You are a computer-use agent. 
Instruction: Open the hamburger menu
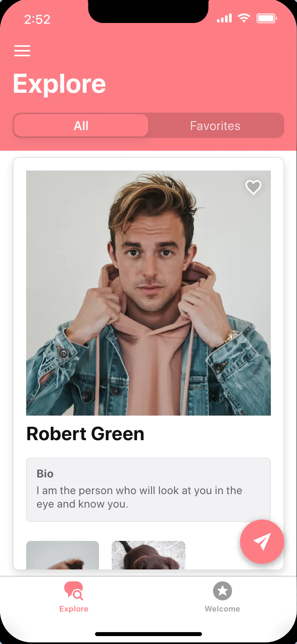coord(22,51)
